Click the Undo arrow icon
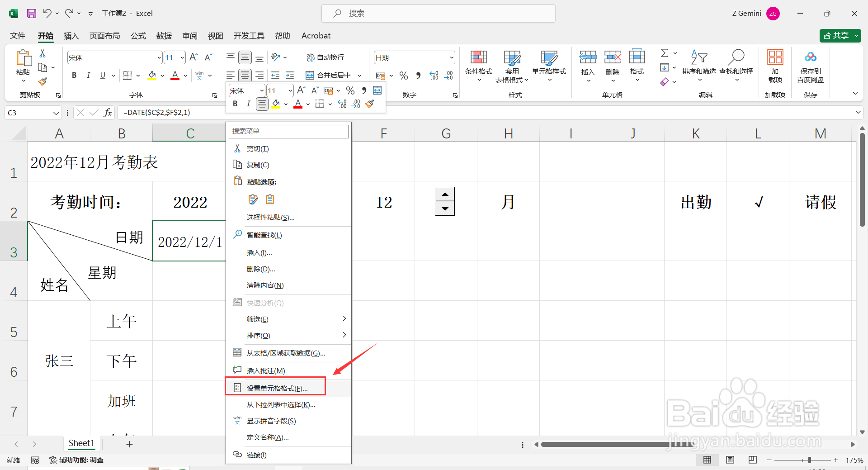The height and width of the screenshot is (470, 868). 47,13
